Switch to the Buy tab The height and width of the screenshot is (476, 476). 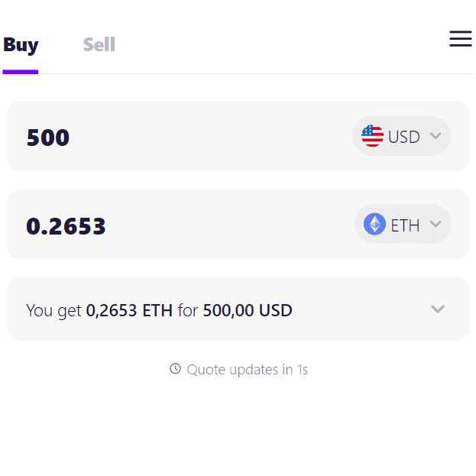21,45
